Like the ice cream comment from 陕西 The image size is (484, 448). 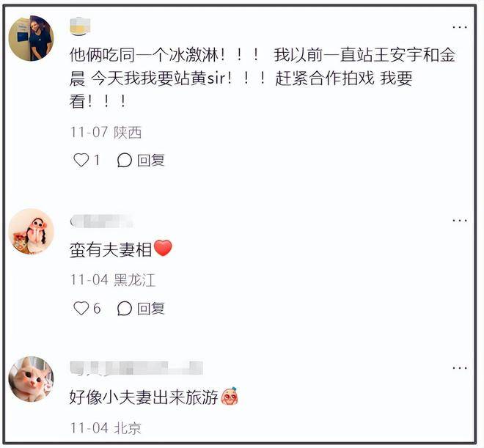point(81,160)
